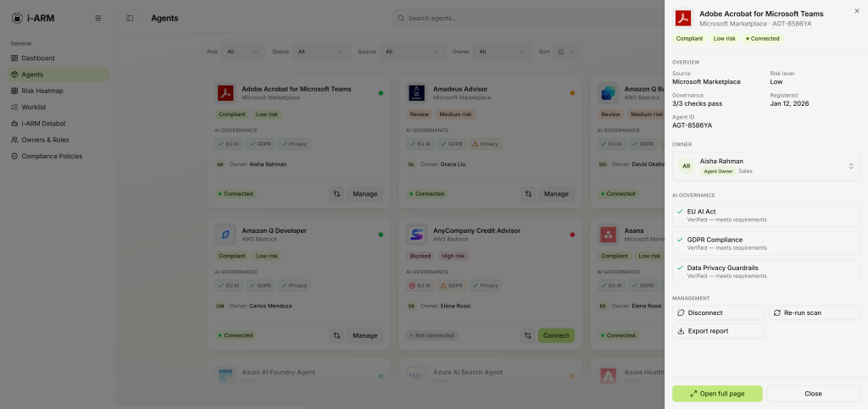Toggle the sidebar panel icon beside Agents
Image resolution: width=868 pixels, height=409 pixels.
pyautogui.click(x=130, y=19)
